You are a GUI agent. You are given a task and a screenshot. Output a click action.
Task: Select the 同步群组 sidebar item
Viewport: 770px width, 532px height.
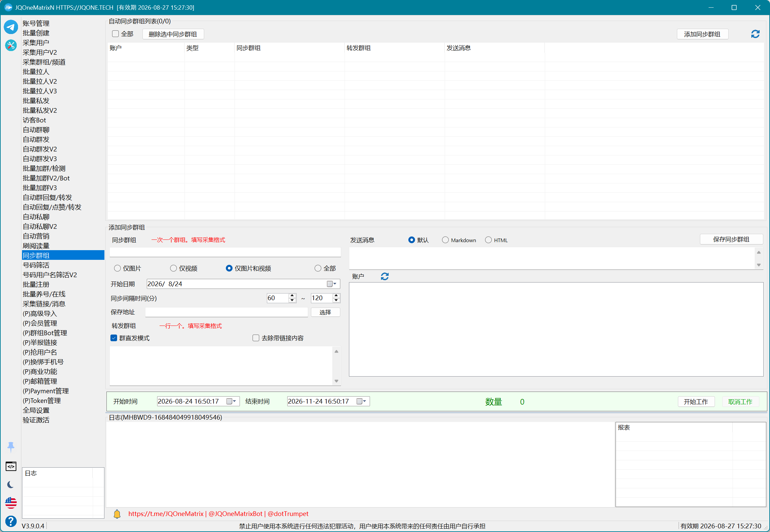point(63,255)
